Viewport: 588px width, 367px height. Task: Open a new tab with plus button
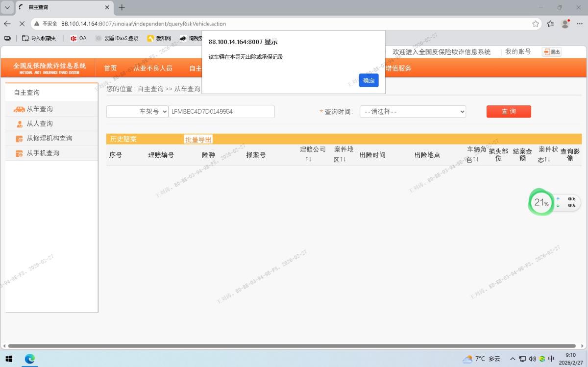(122, 7)
